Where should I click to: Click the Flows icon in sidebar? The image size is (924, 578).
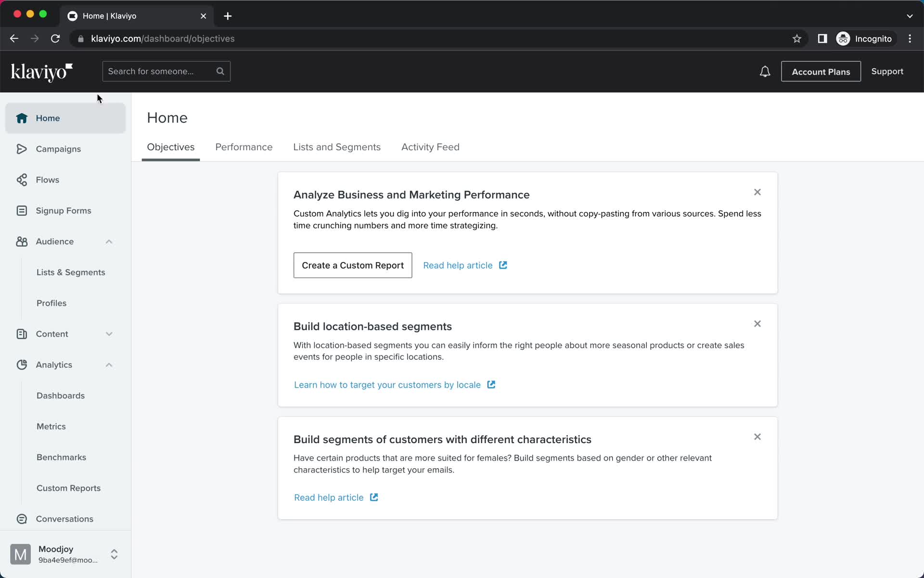click(22, 180)
